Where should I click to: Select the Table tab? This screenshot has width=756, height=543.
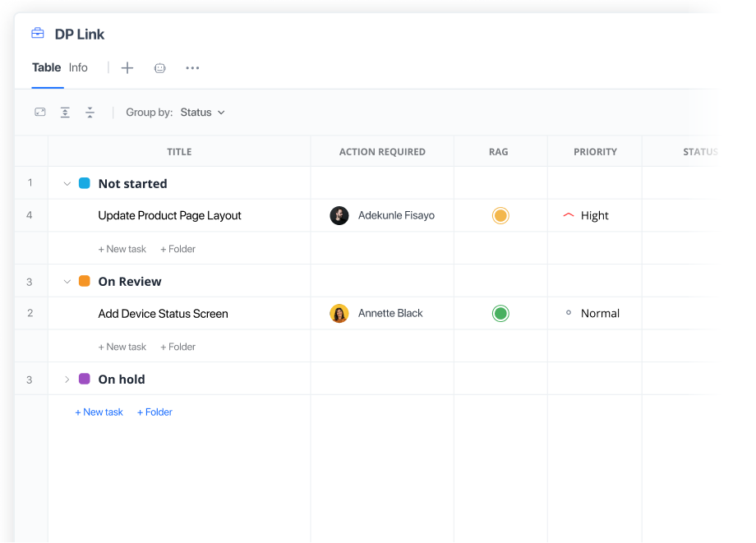[47, 68]
